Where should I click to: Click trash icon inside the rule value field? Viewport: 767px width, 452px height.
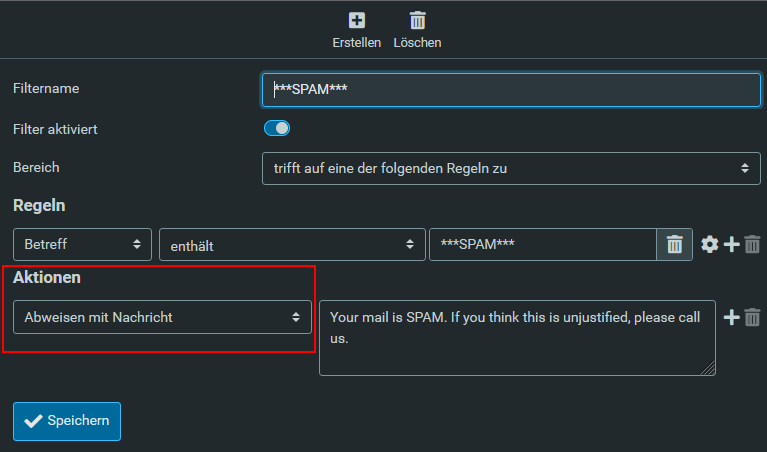click(x=674, y=244)
